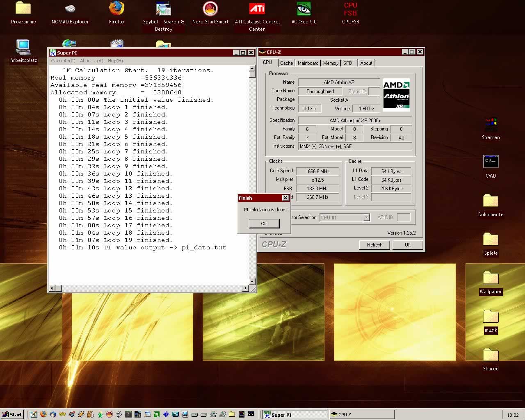
Task: Open the Wallpaper folder
Action: tap(491, 282)
